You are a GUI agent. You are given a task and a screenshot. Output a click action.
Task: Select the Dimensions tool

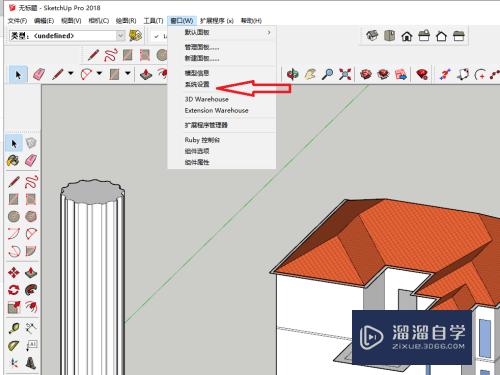click(x=31, y=328)
